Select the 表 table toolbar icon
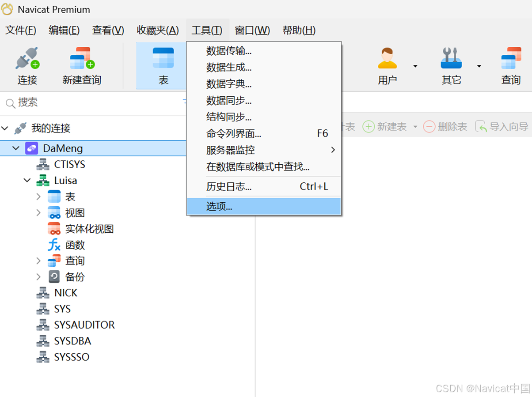Image resolution: width=532 pixels, height=397 pixels. [163, 58]
